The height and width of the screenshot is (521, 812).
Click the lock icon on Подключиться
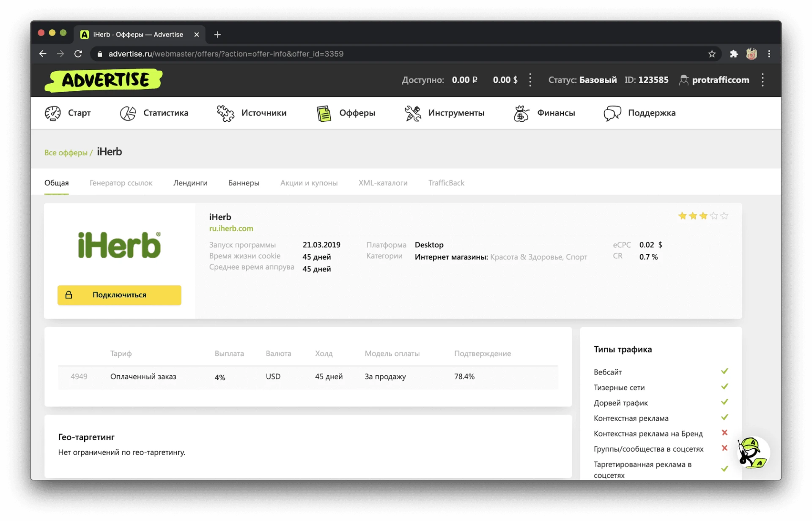69,295
